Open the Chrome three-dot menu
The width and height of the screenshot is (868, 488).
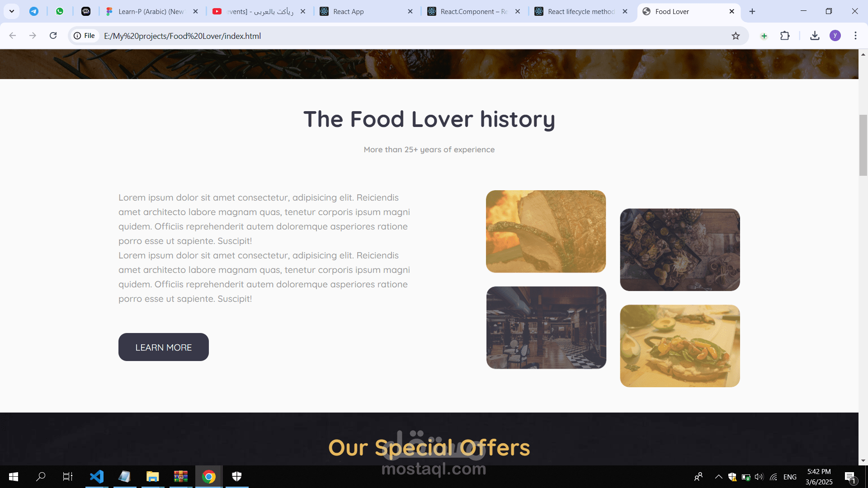[x=855, y=36]
